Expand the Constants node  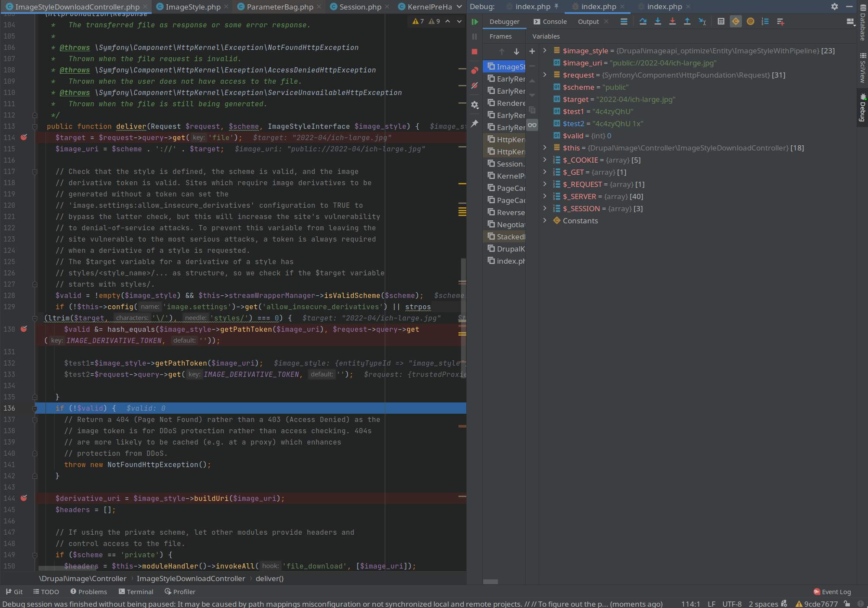click(545, 221)
